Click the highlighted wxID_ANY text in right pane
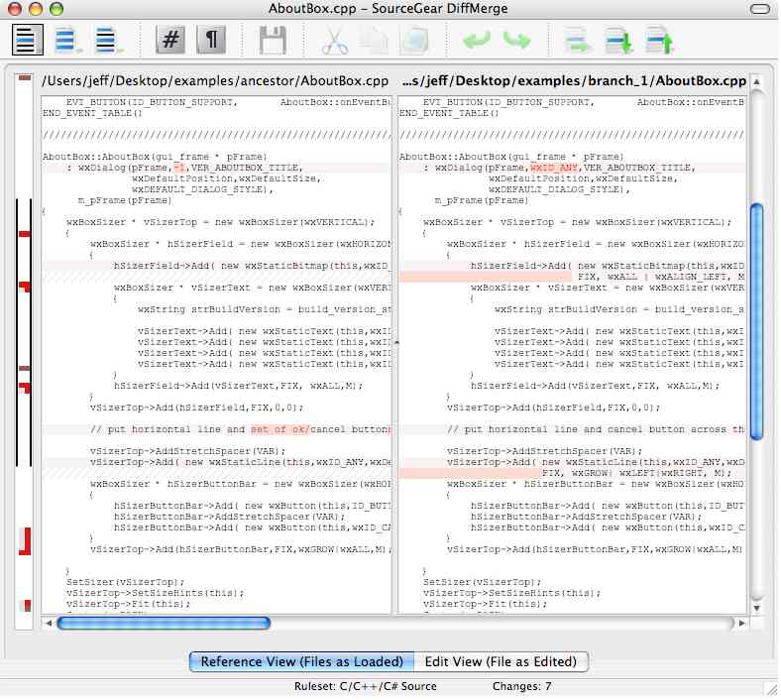Viewport: 781px width, 700px height. (x=554, y=168)
